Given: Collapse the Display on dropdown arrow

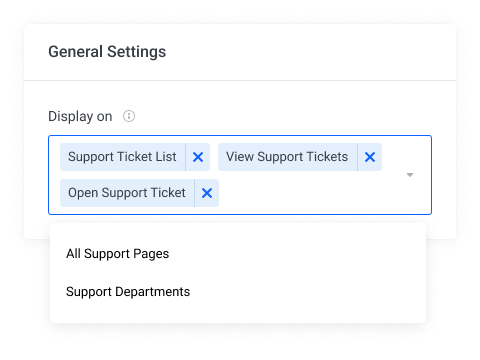Looking at the screenshot, I should click(410, 175).
